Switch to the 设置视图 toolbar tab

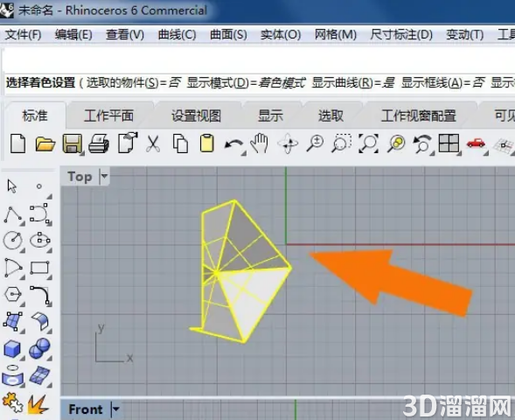coord(196,115)
